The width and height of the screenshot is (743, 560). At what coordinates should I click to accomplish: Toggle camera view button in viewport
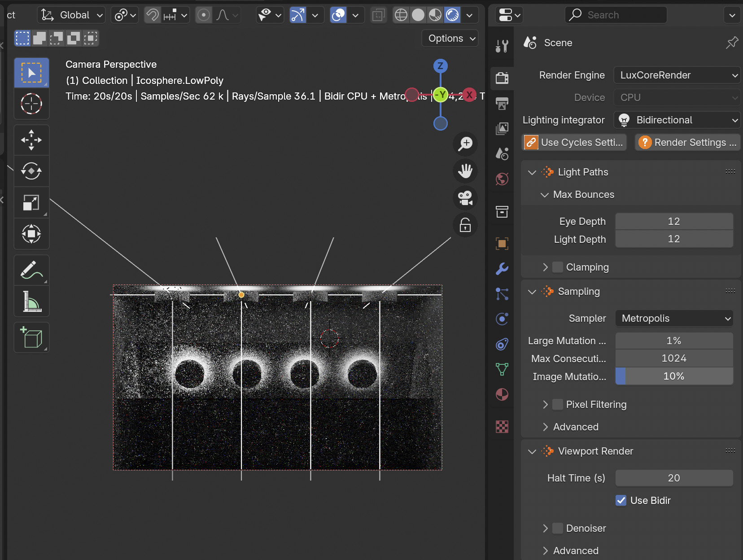click(465, 198)
